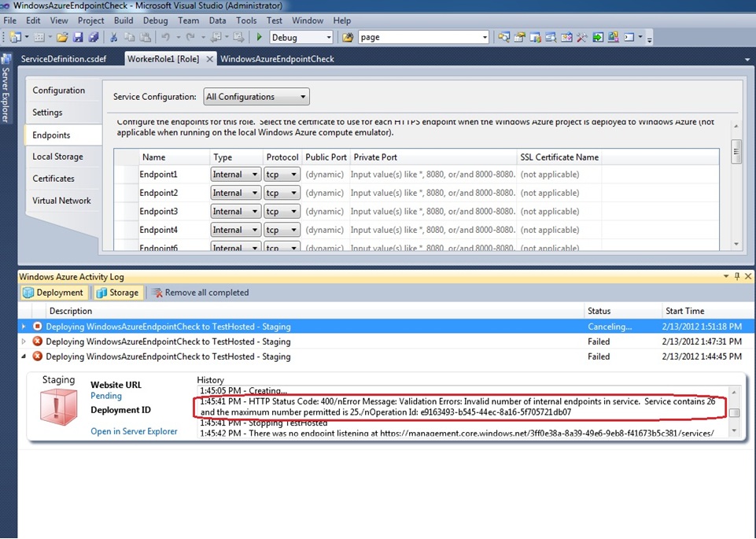Image resolution: width=756 pixels, height=539 pixels.
Task: Close the WorkerRole1 [Role] tab
Action: coord(210,59)
